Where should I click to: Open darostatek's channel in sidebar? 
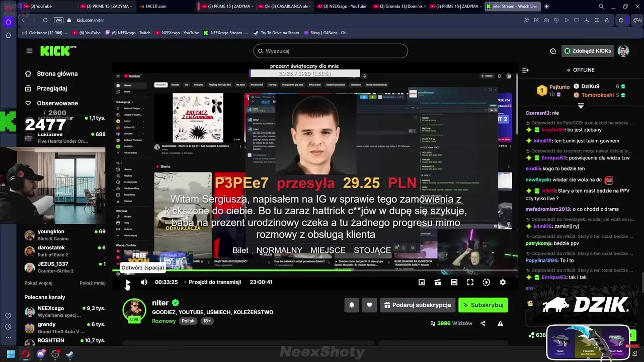(65, 251)
